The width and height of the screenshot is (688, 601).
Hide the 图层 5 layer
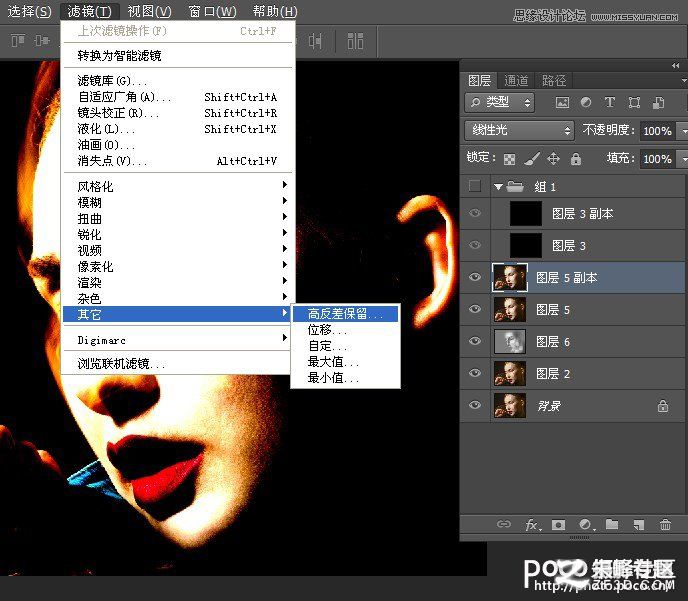click(x=475, y=309)
